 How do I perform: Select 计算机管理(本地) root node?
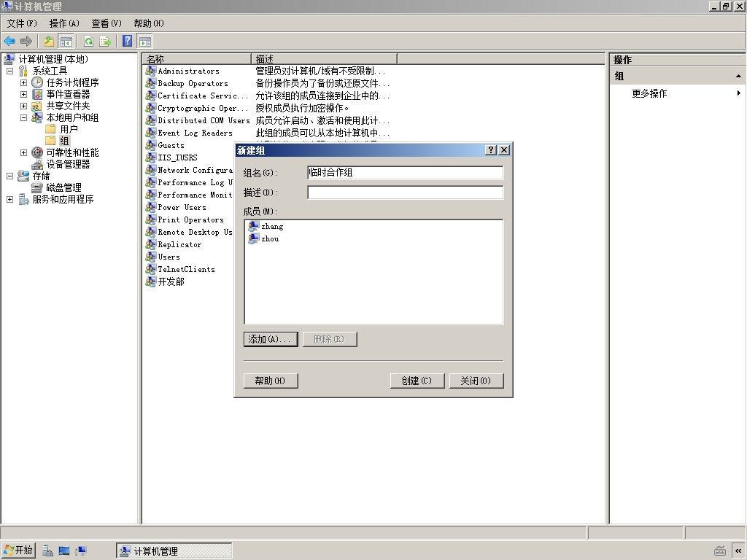coord(53,59)
